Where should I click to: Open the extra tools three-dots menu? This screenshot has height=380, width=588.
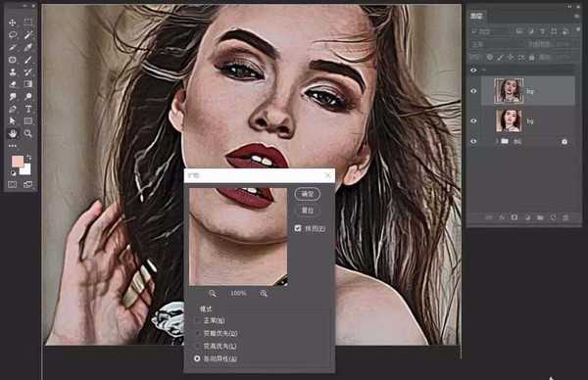tap(13, 146)
